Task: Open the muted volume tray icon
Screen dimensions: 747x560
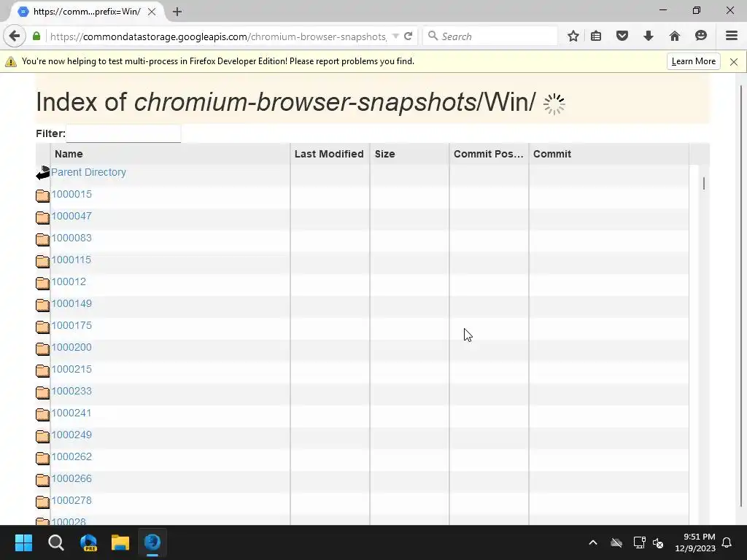Action: coord(658,542)
